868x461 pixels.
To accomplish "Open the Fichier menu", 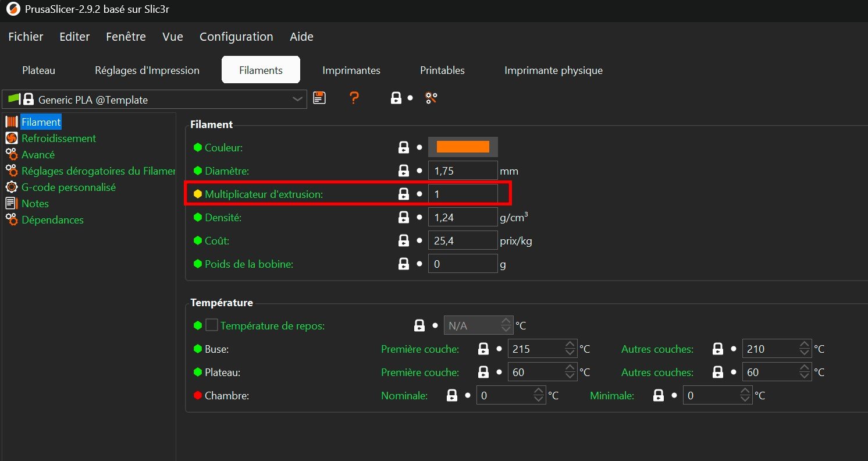I will click(x=26, y=37).
